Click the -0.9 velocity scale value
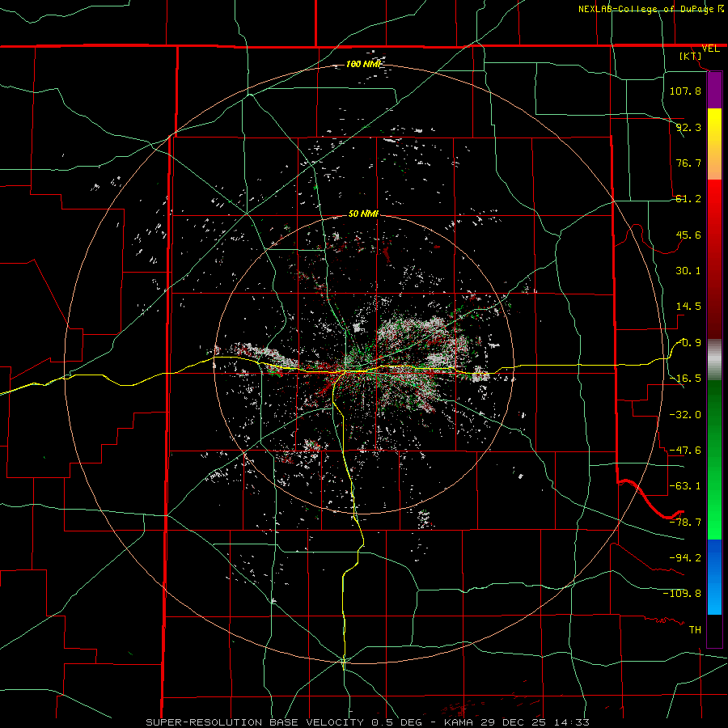This screenshot has width=728, height=728. tap(688, 343)
